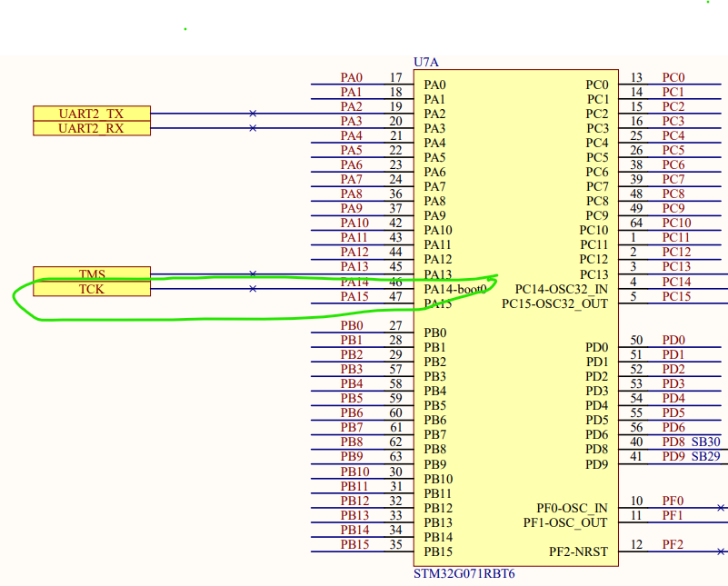The width and height of the screenshot is (728, 586).
Task: Click the TCK net label
Action: point(90,289)
